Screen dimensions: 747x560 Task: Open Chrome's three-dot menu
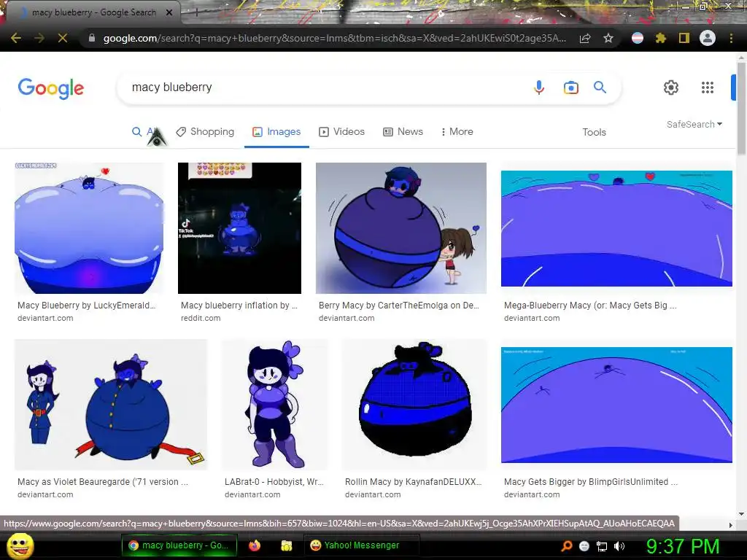pyautogui.click(x=731, y=38)
